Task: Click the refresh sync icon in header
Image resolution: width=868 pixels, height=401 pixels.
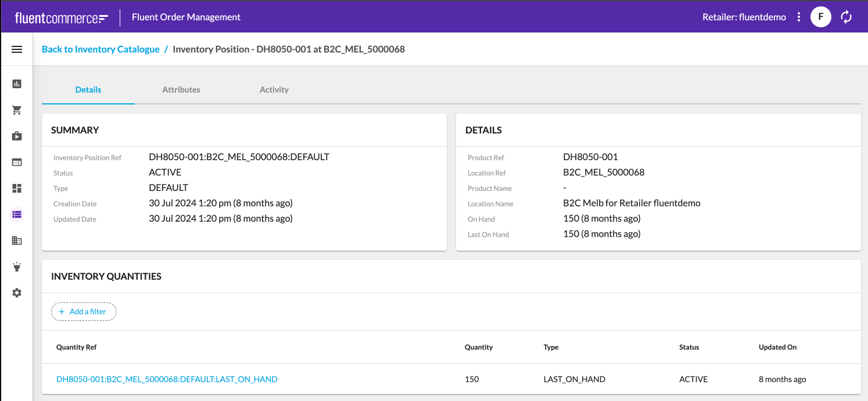Action: 847,17
